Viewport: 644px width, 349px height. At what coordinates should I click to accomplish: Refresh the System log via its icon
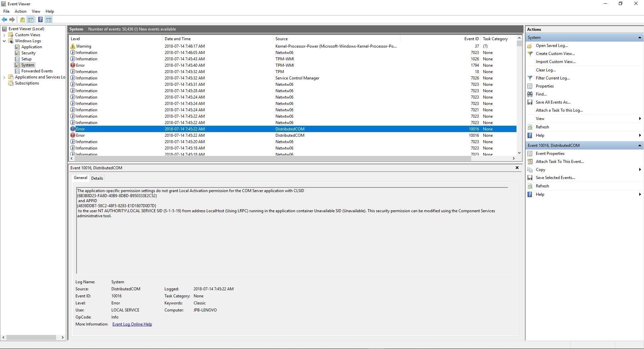click(x=530, y=127)
